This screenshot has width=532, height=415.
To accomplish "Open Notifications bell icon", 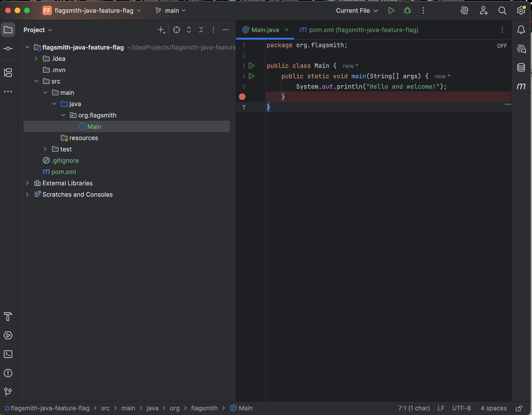I will 521,30.
